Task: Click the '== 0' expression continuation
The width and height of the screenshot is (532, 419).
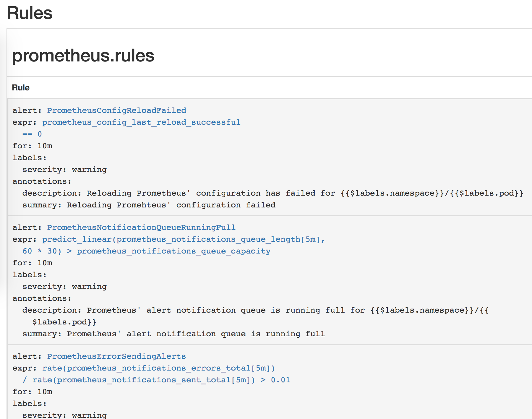Action: [32, 134]
